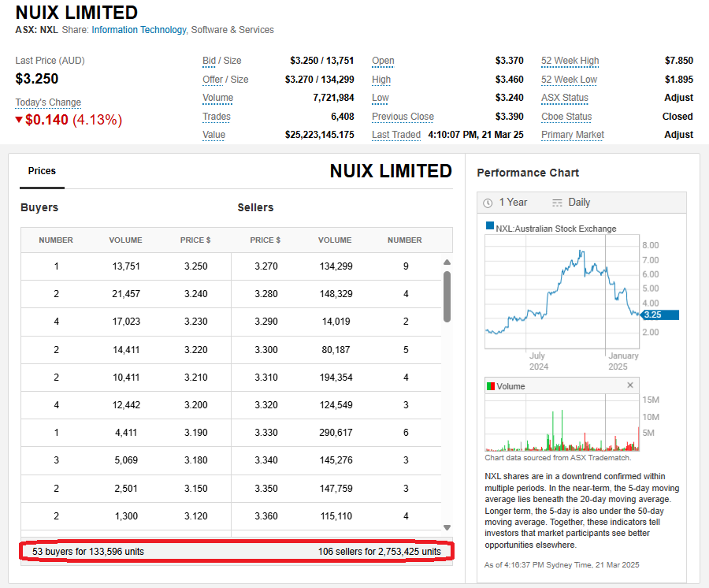Click the scroll down arrow in order table

click(x=447, y=527)
